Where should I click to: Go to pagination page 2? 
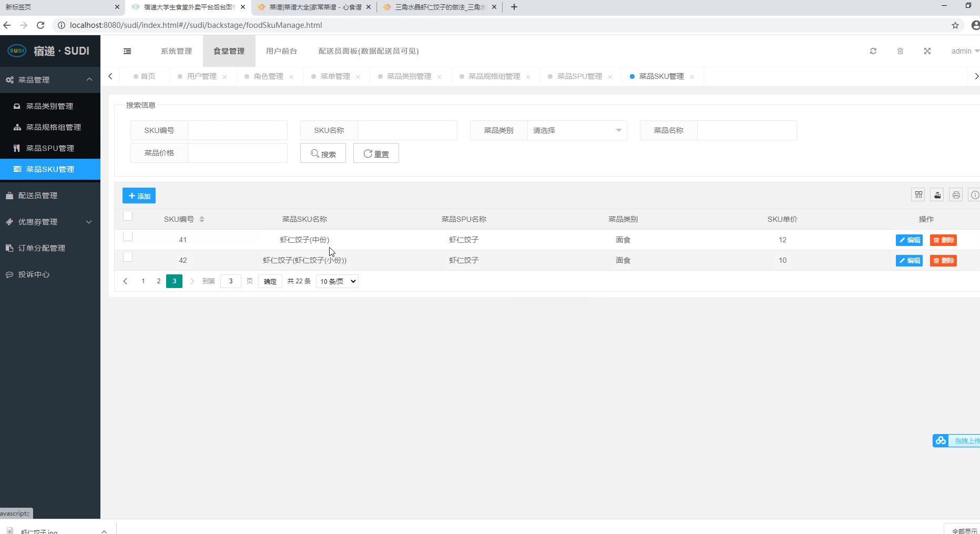pos(159,281)
